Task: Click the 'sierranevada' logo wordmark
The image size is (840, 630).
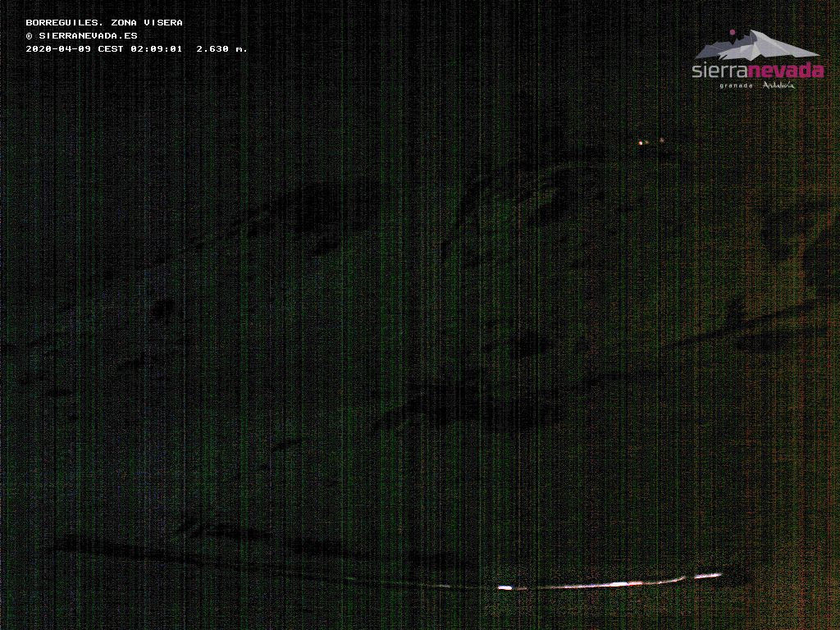Action: tap(757, 71)
